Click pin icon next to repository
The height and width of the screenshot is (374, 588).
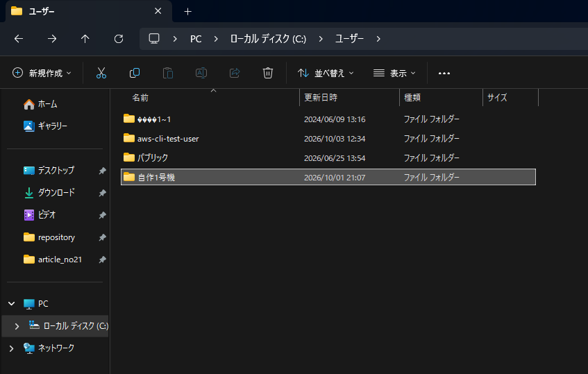point(102,237)
